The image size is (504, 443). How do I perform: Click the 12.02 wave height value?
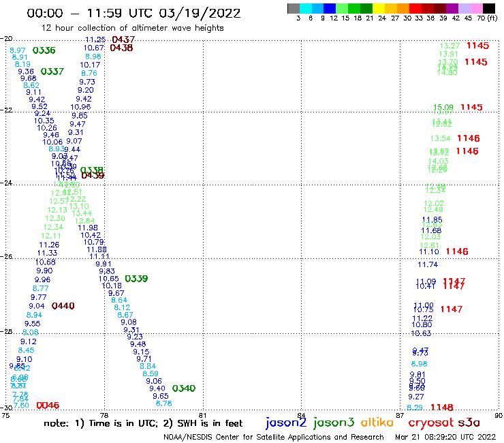tap(434, 203)
